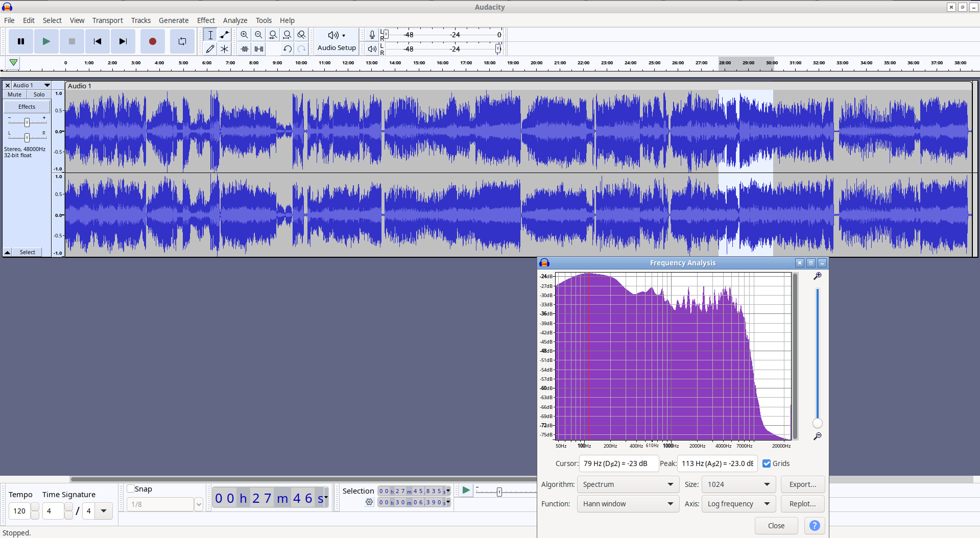
Task: Enable the Snap checkbox
Action: (x=131, y=489)
